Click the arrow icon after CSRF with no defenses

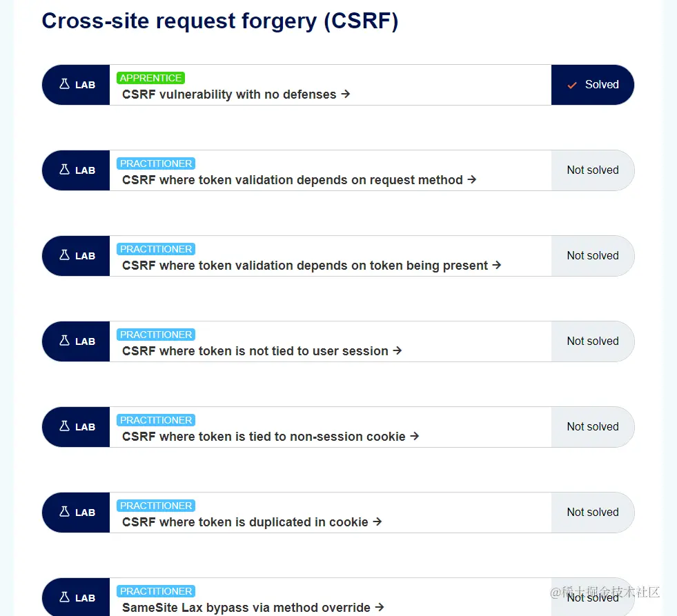345,95
